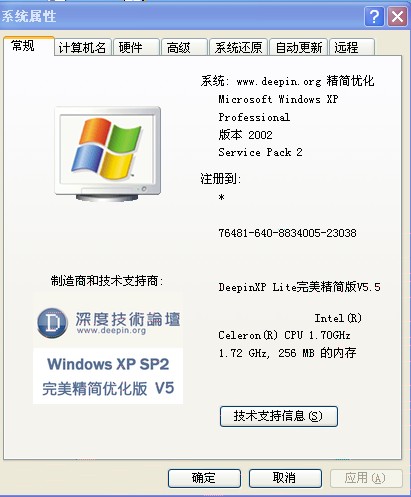Click the disabled 应用 button
411x497 pixels.
[366, 478]
